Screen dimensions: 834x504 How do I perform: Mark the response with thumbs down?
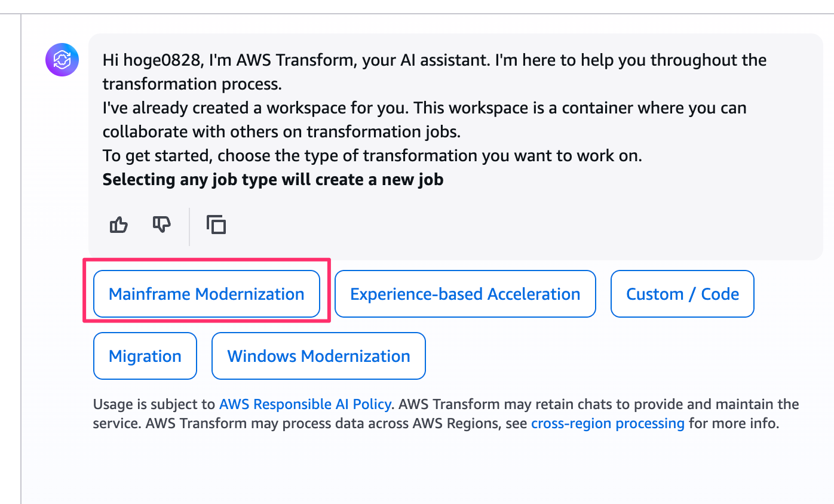(x=162, y=225)
